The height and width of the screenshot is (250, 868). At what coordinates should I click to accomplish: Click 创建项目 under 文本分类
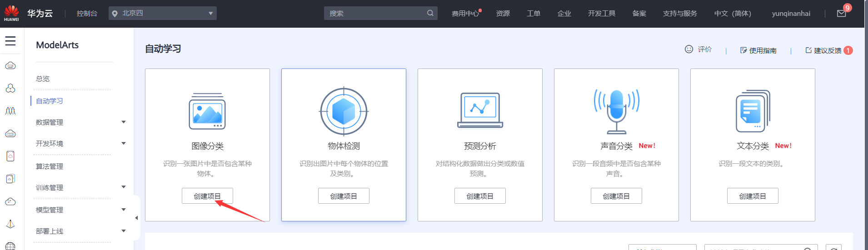tap(753, 196)
